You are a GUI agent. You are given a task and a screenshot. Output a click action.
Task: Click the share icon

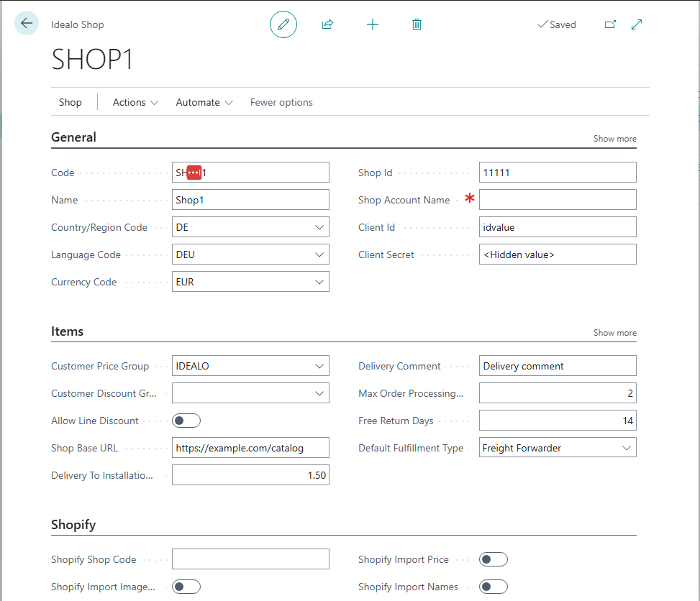327,24
